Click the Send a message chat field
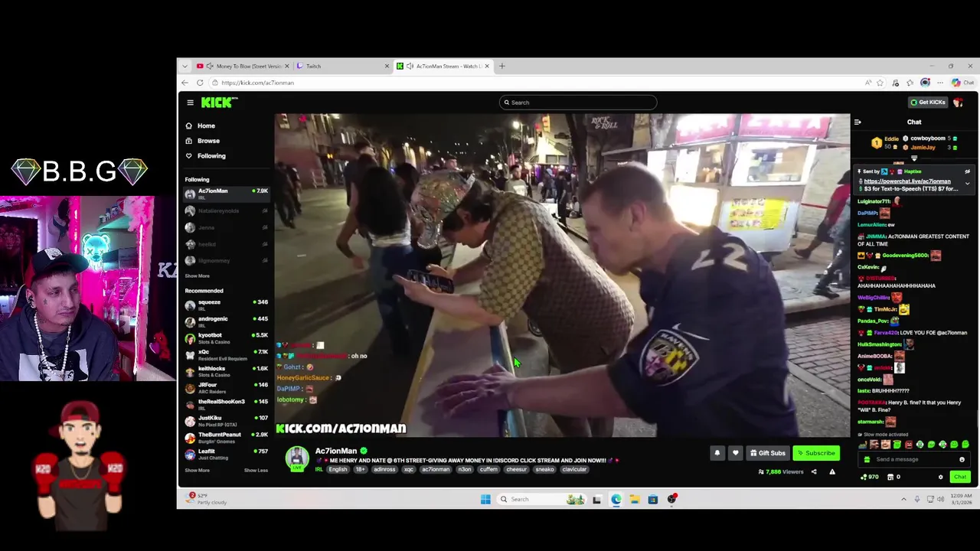This screenshot has width=980, height=551. [913, 459]
